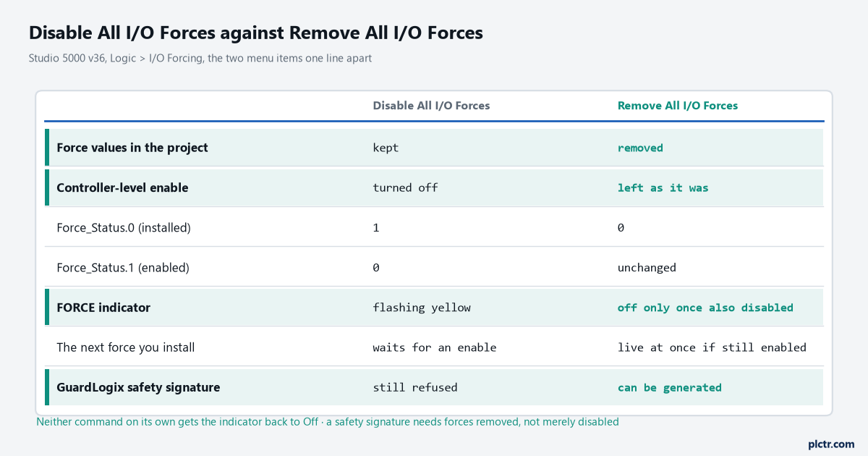The height and width of the screenshot is (456, 868).
Task: Click the 'removed' cell
Action: pyautogui.click(x=640, y=148)
